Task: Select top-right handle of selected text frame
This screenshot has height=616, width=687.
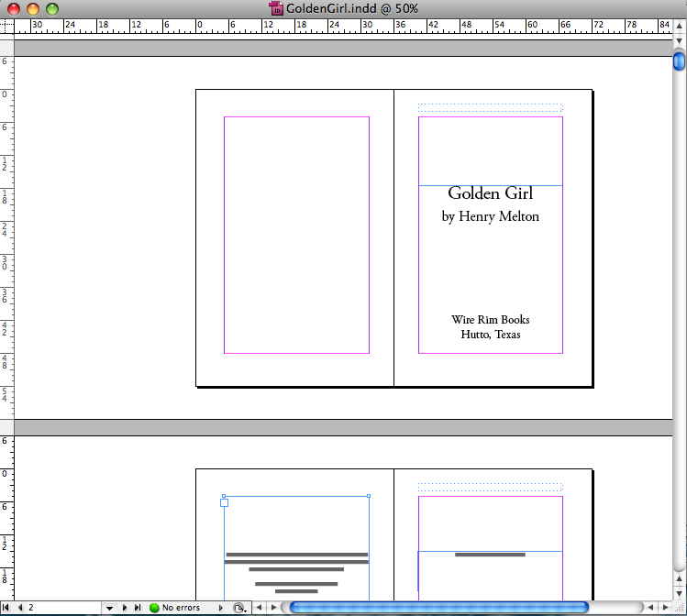Action: click(x=369, y=496)
